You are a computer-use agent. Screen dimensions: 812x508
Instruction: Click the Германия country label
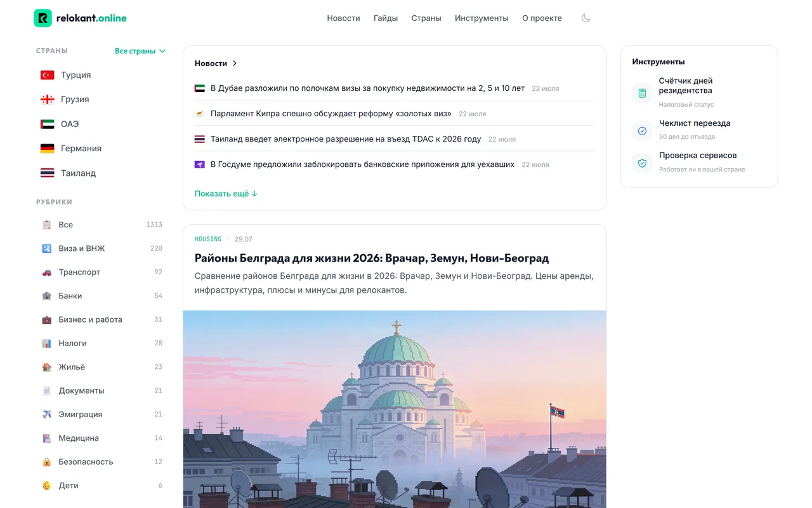(x=81, y=148)
